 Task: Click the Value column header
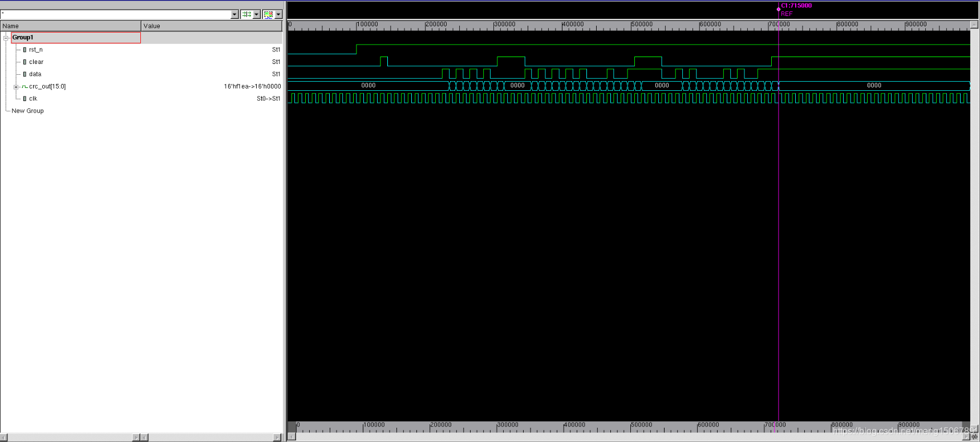pos(212,26)
